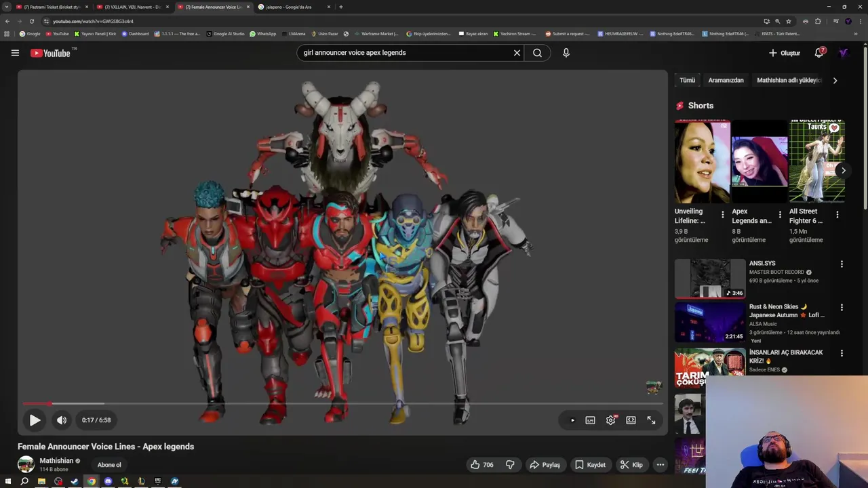Open the player settings gear
The height and width of the screenshot is (488, 868).
pyautogui.click(x=611, y=420)
